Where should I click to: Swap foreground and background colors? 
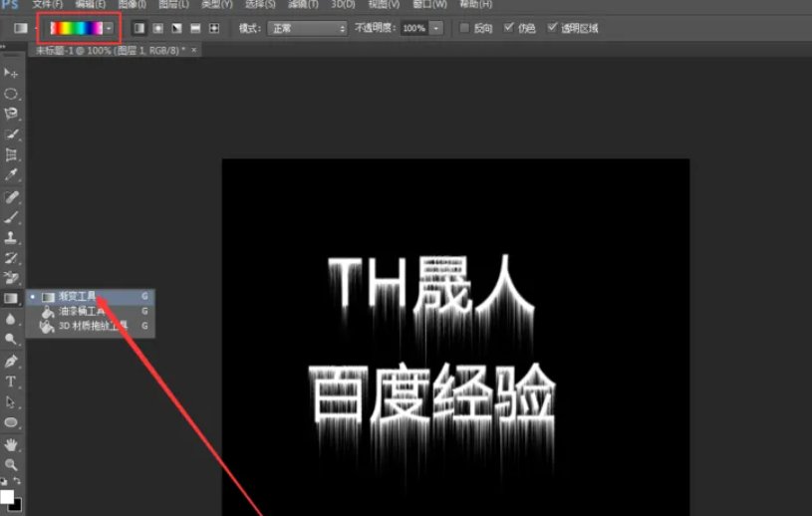point(17,481)
